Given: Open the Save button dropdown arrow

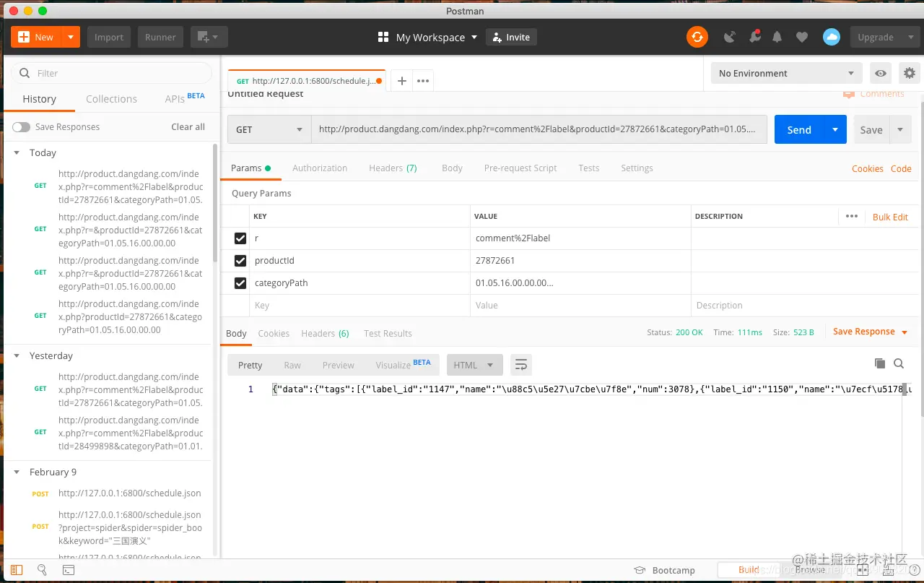Looking at the screenshot, I should click(900, 129).
